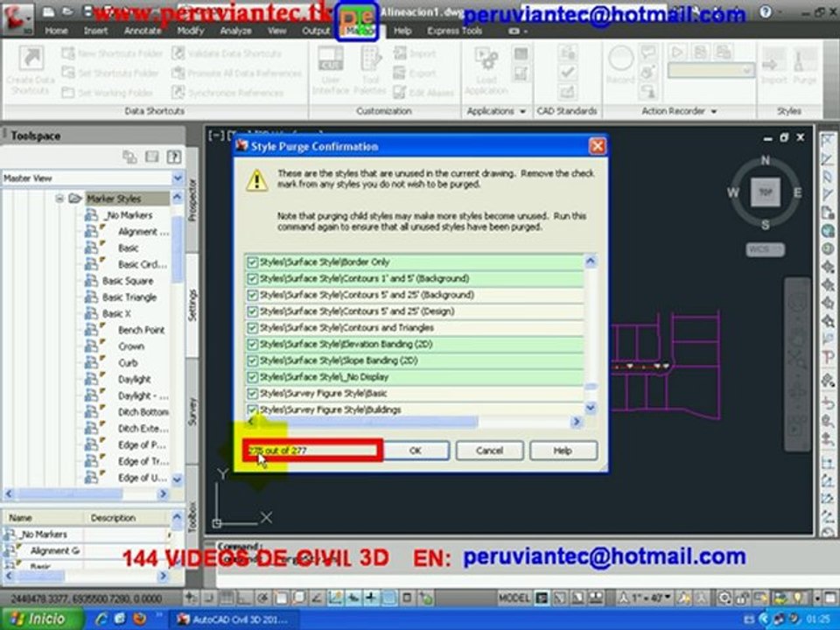This screenshot has width=840, height=630.
Task: Click the MODEL status bar button
Action: (x=514, y=598)
